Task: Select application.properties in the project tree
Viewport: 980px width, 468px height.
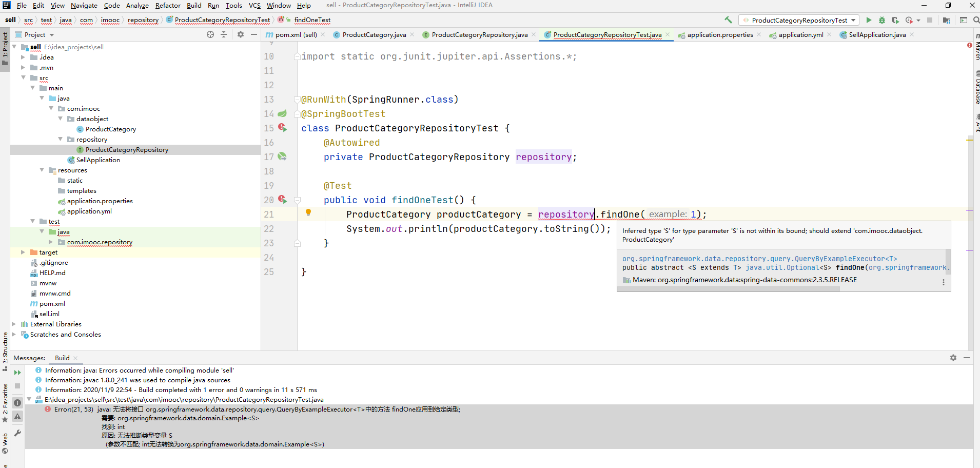Action: 100,201
